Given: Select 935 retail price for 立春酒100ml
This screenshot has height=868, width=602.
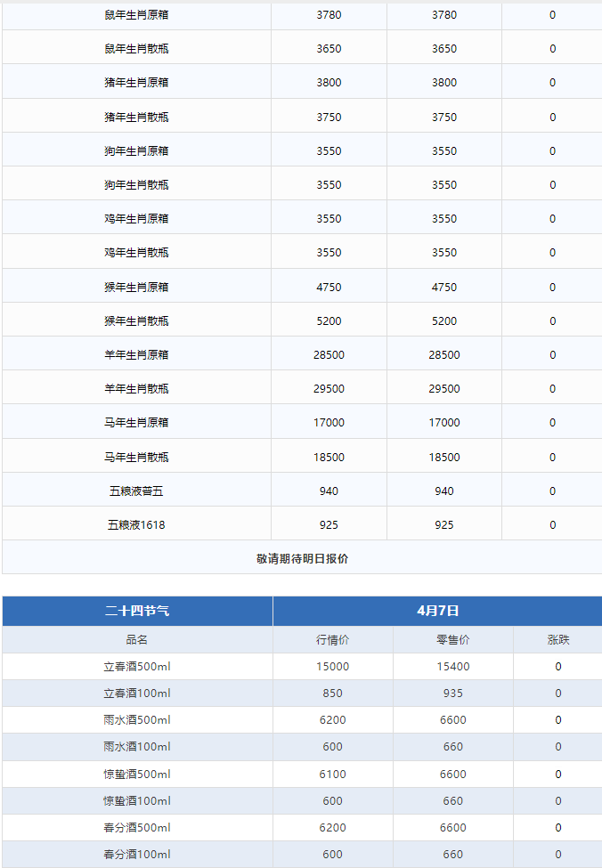Looking at the screenshot, I should pyautogui.click(x=453, y=694).
